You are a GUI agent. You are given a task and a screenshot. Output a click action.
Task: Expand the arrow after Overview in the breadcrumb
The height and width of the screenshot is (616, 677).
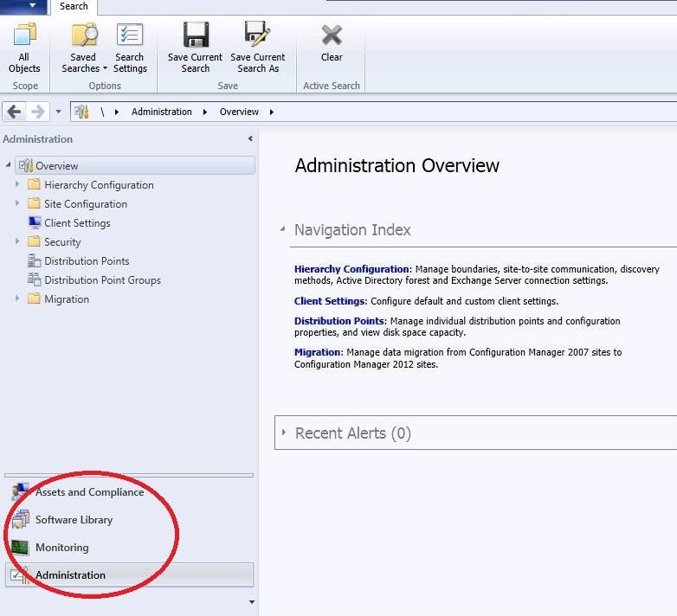[x=272, y=112]
